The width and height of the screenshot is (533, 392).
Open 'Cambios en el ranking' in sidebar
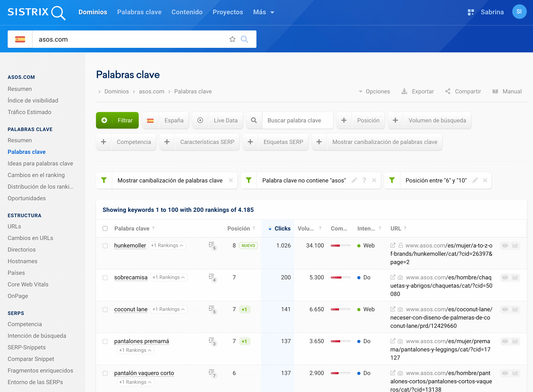click(x=36, y=175)
